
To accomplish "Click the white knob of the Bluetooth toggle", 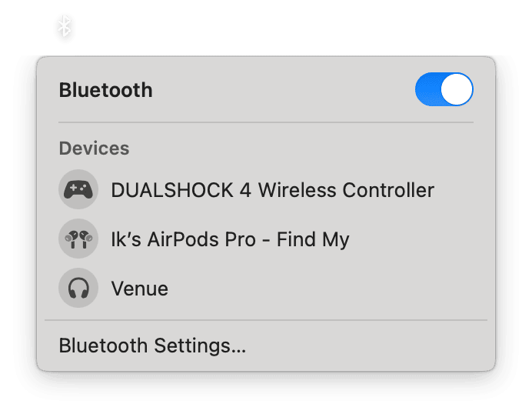I will tap(458, 90).
